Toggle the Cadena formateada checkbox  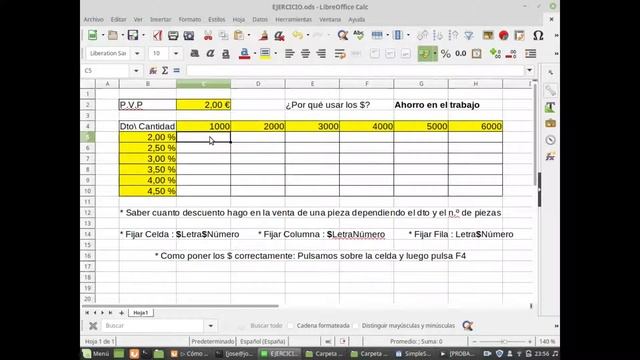coord(291,326)
